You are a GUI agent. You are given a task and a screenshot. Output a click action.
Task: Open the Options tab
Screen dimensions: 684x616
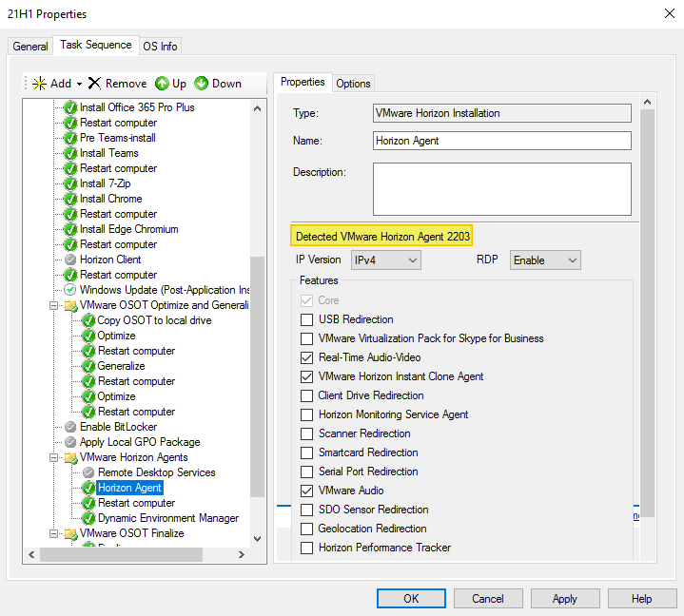[353, 84]
